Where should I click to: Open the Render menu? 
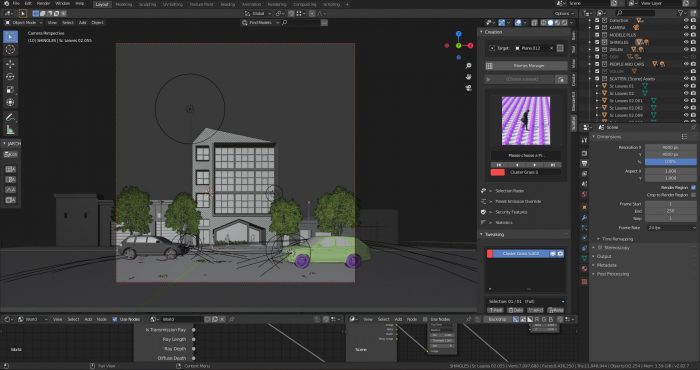tap(43, 4)
